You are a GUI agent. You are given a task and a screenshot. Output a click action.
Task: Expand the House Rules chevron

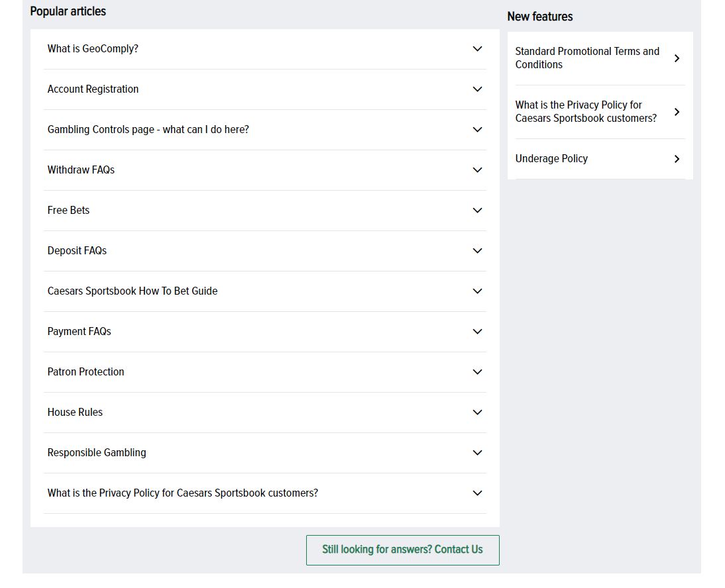click(477, 413)
